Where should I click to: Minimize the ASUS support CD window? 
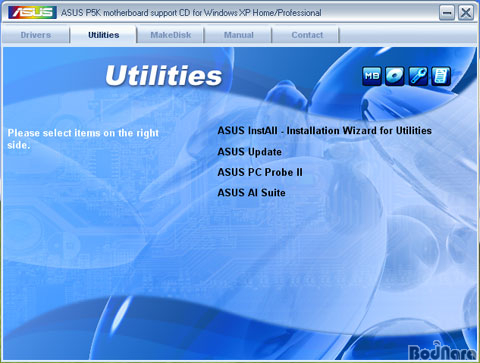click(447, 13)
